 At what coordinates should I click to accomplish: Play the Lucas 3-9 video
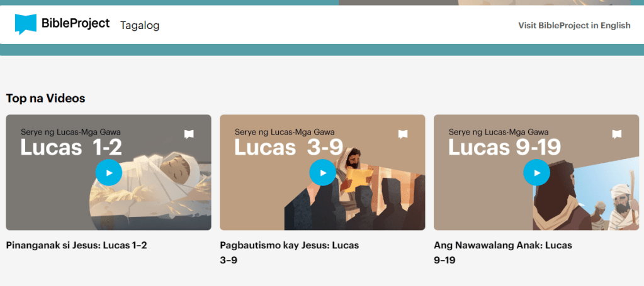point(323,173)
